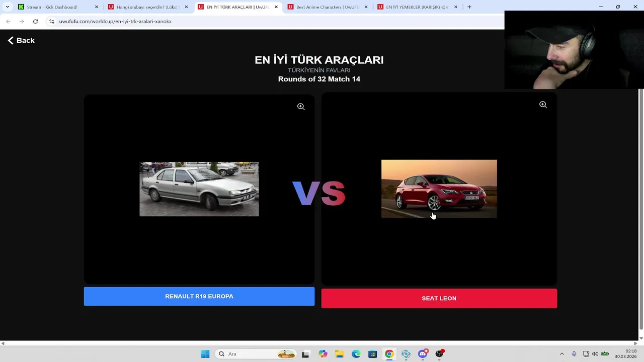
Task: Open a new browser tab
Action: (x=469, y=7)
